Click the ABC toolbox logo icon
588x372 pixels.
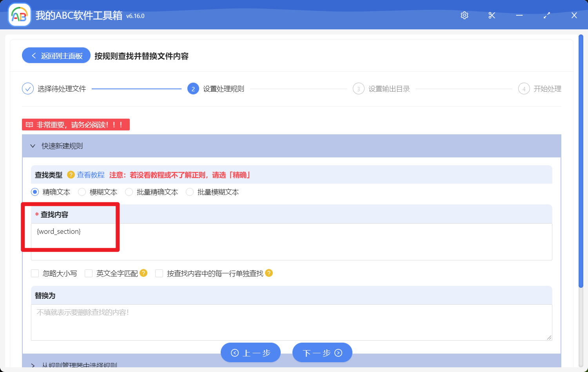[19, 15]
